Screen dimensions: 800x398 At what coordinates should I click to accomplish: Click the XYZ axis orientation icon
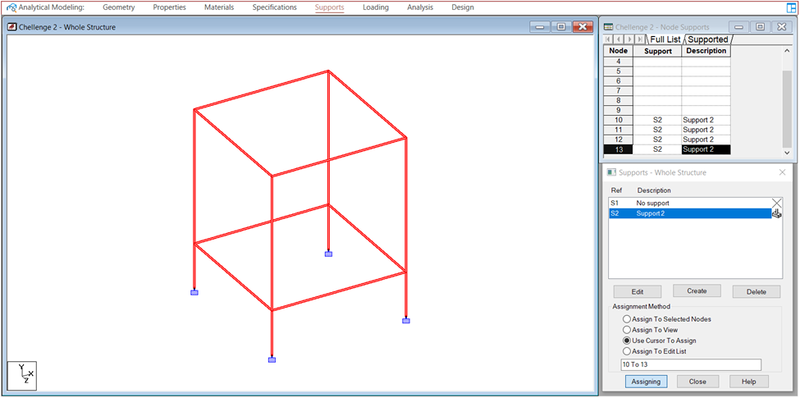point(21,376)
